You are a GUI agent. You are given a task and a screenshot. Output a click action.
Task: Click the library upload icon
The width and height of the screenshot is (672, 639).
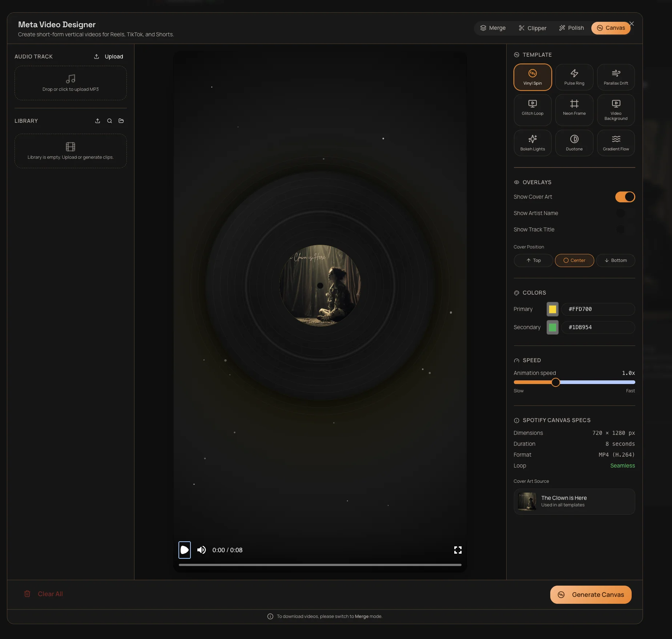tap(97, 121)
